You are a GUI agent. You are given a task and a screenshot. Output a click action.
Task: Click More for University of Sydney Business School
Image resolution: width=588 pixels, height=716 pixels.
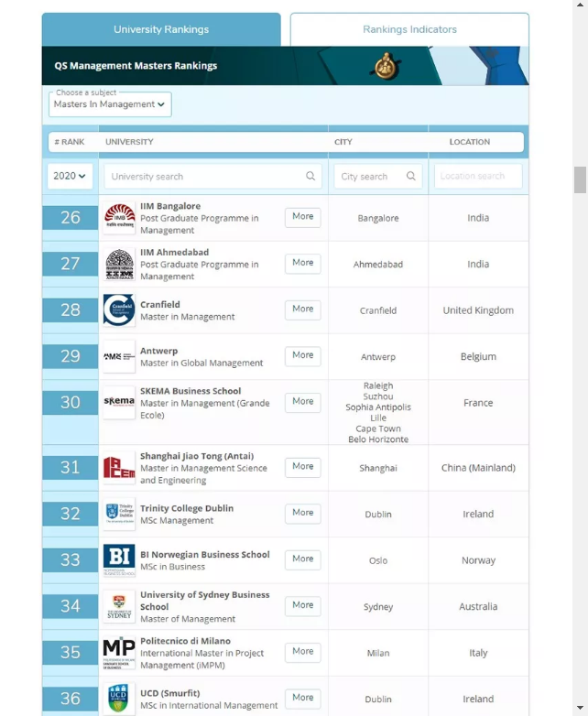pyautogui.click(x=303, y=605)
